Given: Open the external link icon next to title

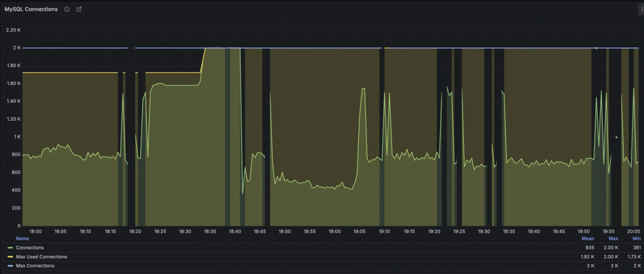Looking at the screenshot, I should (79, 9).
